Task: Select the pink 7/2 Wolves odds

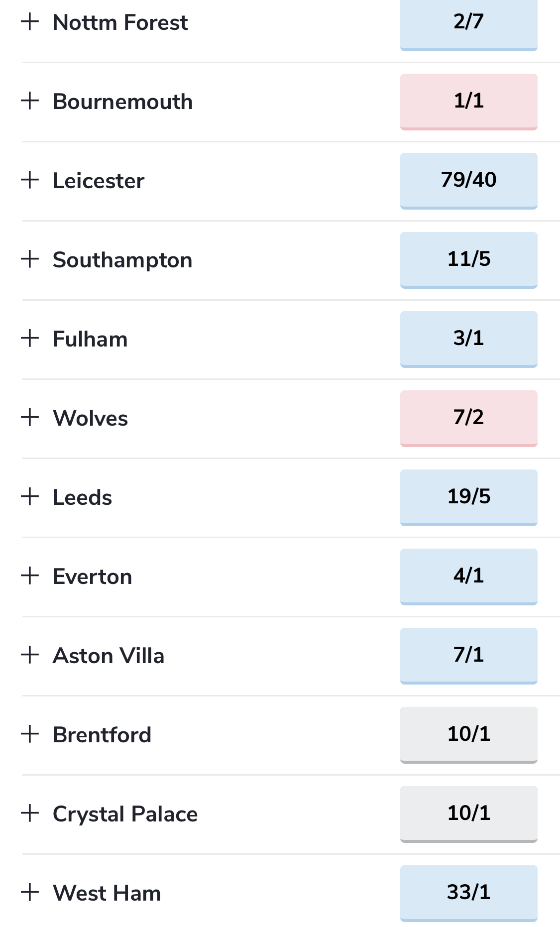Action: tap(468, 419)
